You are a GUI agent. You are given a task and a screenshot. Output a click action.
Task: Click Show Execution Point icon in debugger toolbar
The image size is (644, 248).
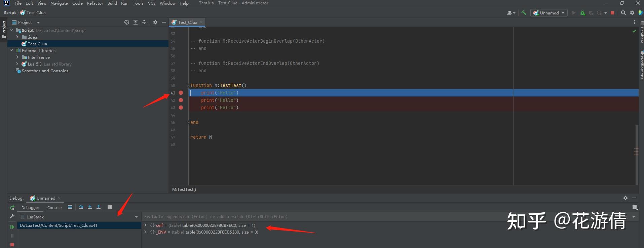click(x=70, y=207)
